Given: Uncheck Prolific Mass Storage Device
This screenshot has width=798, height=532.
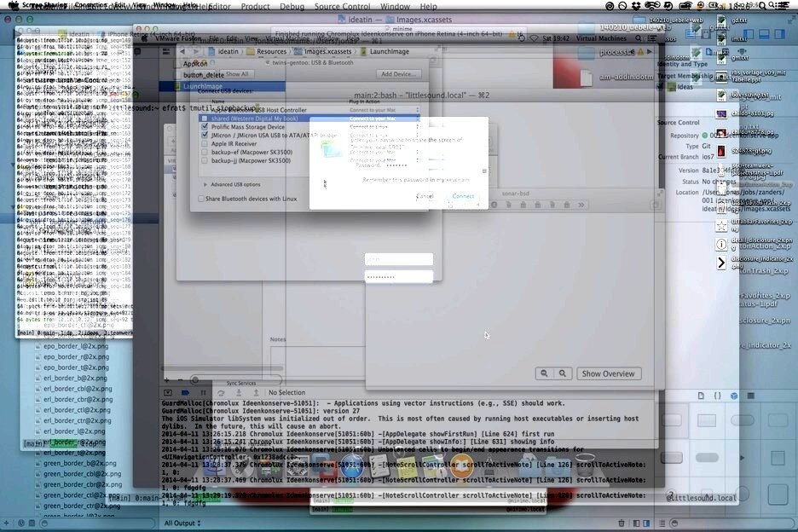Looking at the screenshot, I should pos(205,127).
